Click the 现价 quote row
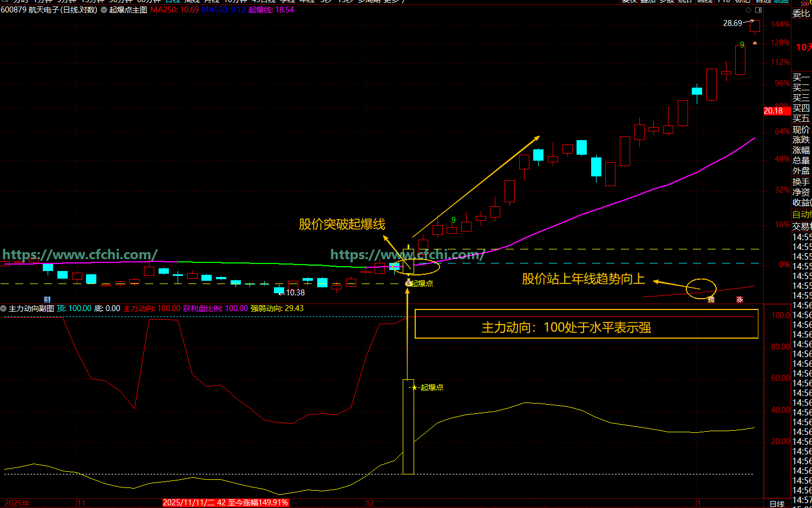 click(802, 130)
